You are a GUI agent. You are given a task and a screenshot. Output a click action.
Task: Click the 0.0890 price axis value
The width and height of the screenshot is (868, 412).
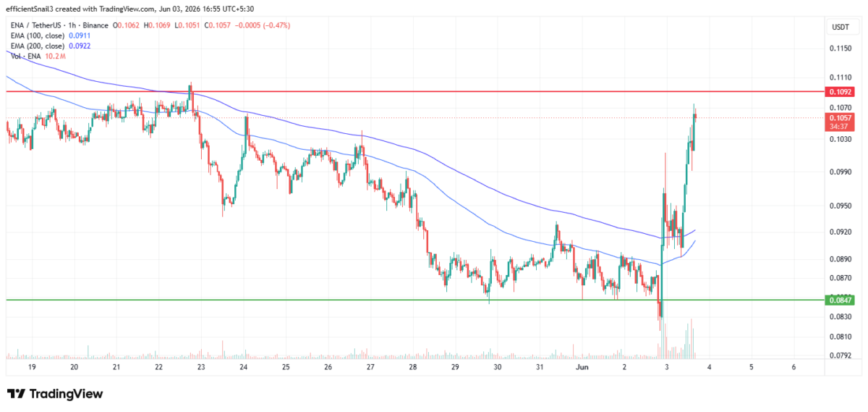[841, 258]
